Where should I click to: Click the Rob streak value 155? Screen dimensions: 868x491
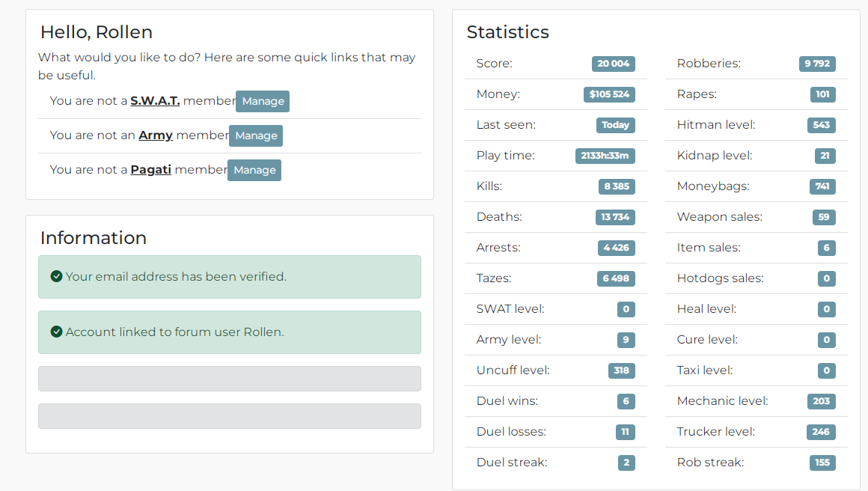tap(822, 463)
